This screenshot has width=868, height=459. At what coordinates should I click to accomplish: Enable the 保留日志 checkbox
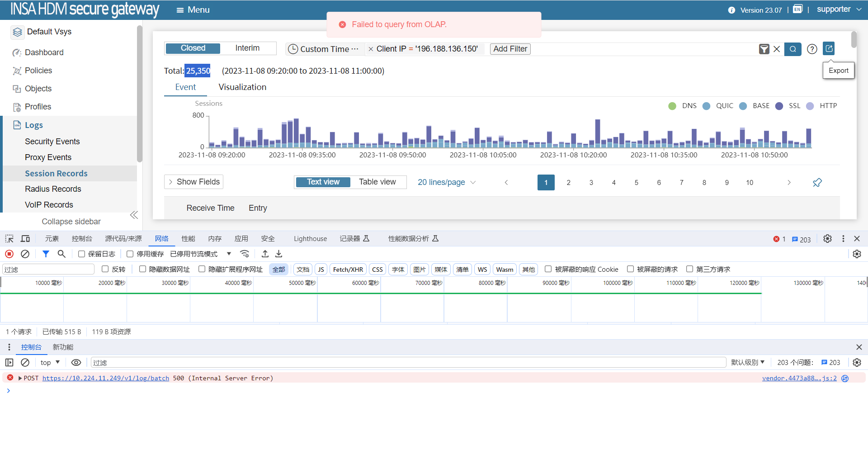(82, 254)
